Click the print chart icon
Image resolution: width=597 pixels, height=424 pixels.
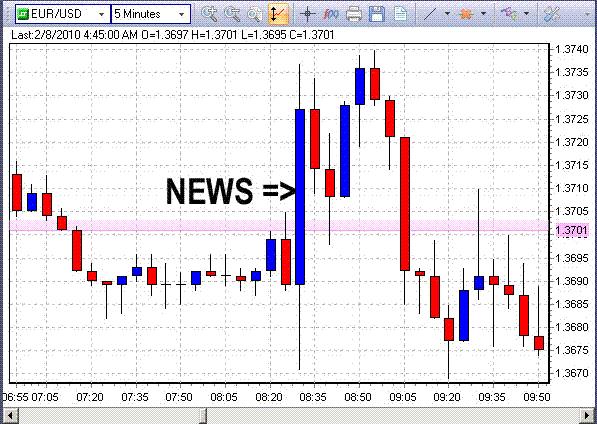(x=354, y=14)
